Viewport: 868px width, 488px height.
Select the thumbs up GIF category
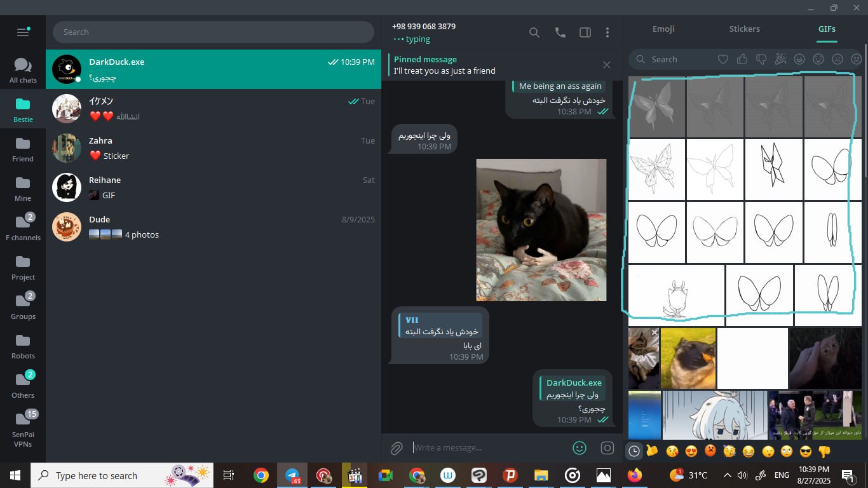742,59
